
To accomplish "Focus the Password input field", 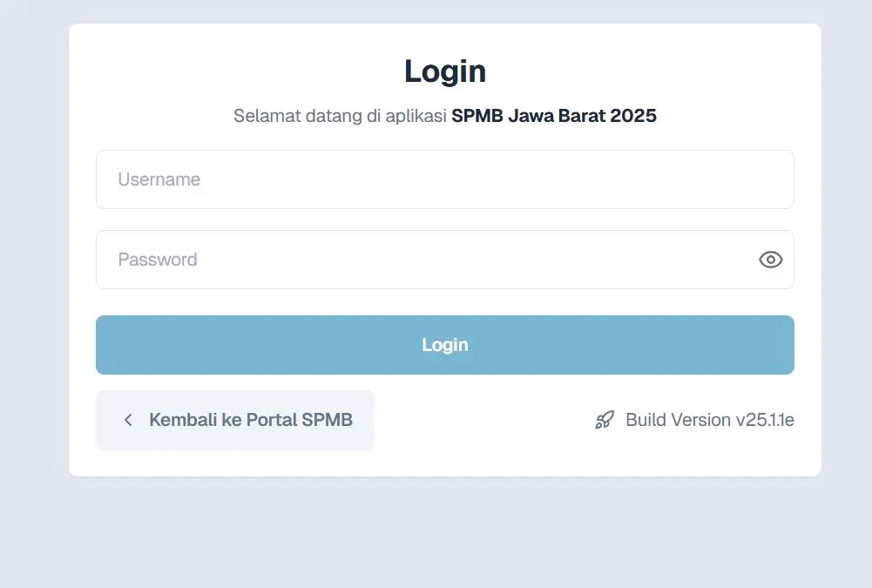I will click(x=445, y=260).
